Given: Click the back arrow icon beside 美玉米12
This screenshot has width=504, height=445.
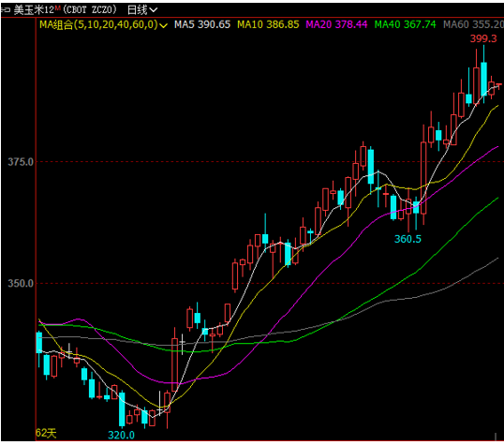Looking at the screenshot, I should pyautogui.click(x=6, y=10).
